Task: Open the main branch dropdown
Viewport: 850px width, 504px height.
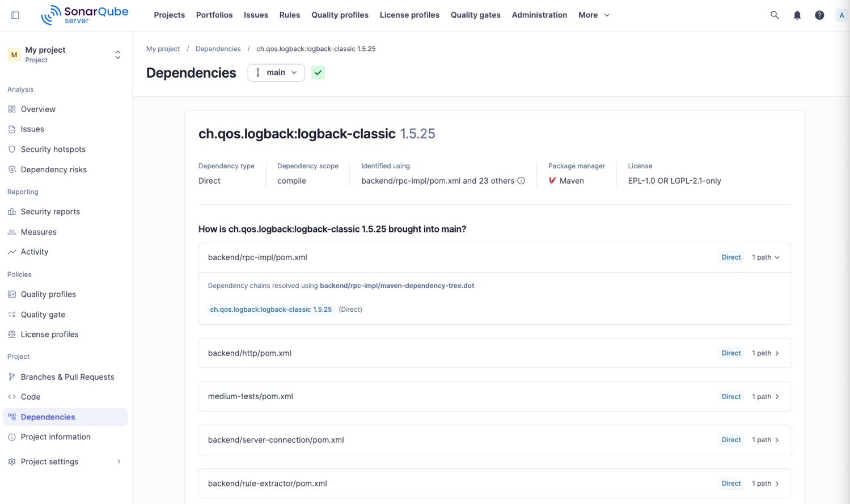Action: click(x=276, y=73)
